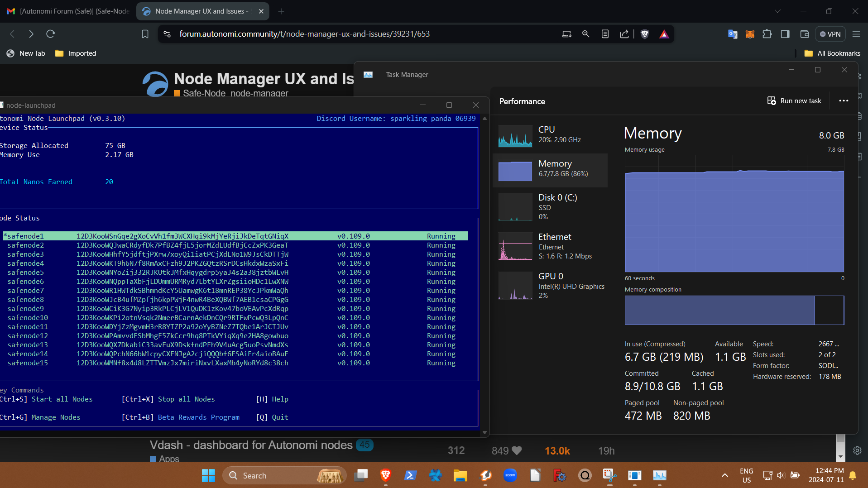Open Brave Rewards triangle icon
868x488 pixels.
point(664,34)
